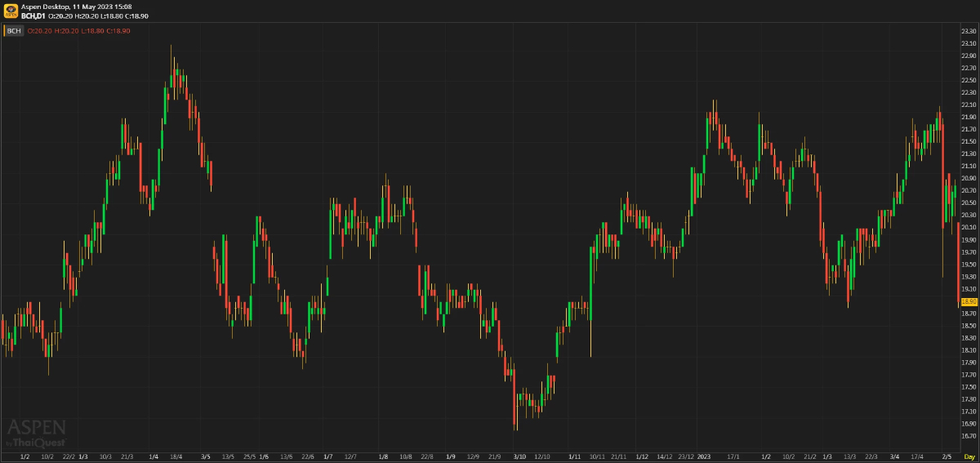Click the Aspen logo icon

coord(11,11)
